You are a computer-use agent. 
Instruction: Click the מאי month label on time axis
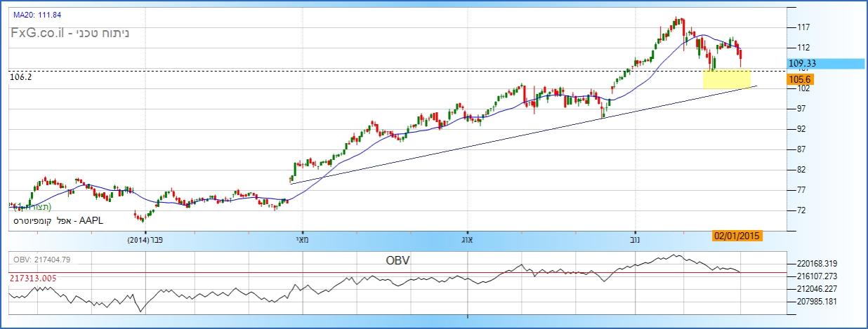[x=302, y=240]
